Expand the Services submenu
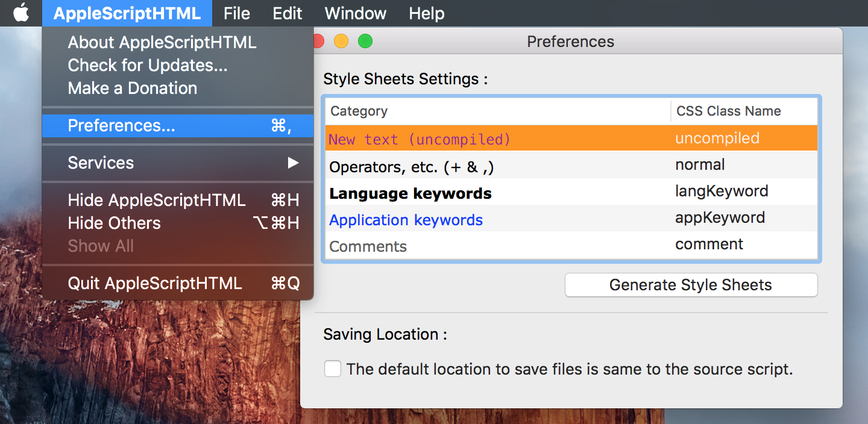The height and width of the screenshot is (424, 868). (178, 163)
